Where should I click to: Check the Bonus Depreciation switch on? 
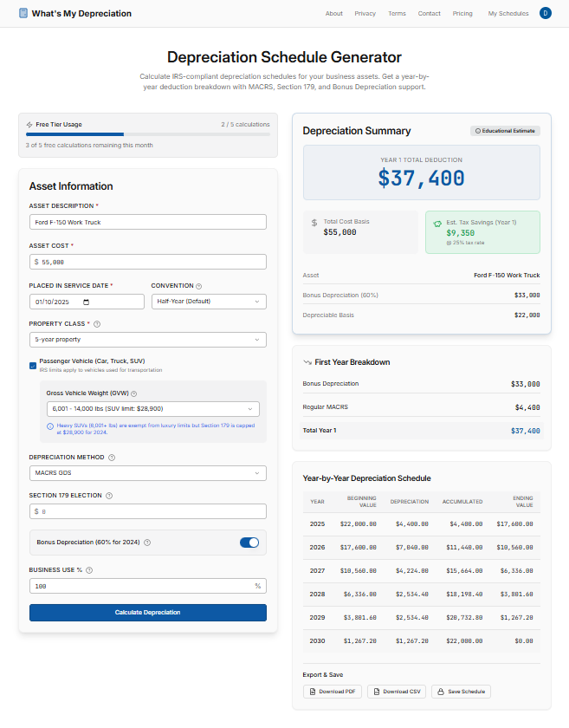[x=249, y=541]
